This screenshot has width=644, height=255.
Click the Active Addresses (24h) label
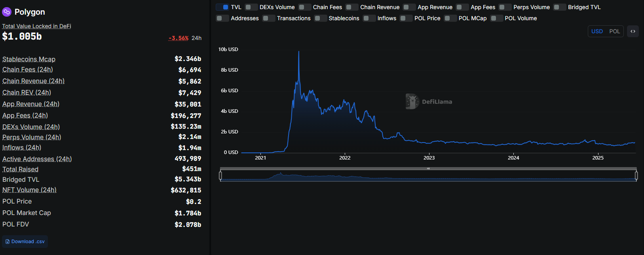point(37,159)
